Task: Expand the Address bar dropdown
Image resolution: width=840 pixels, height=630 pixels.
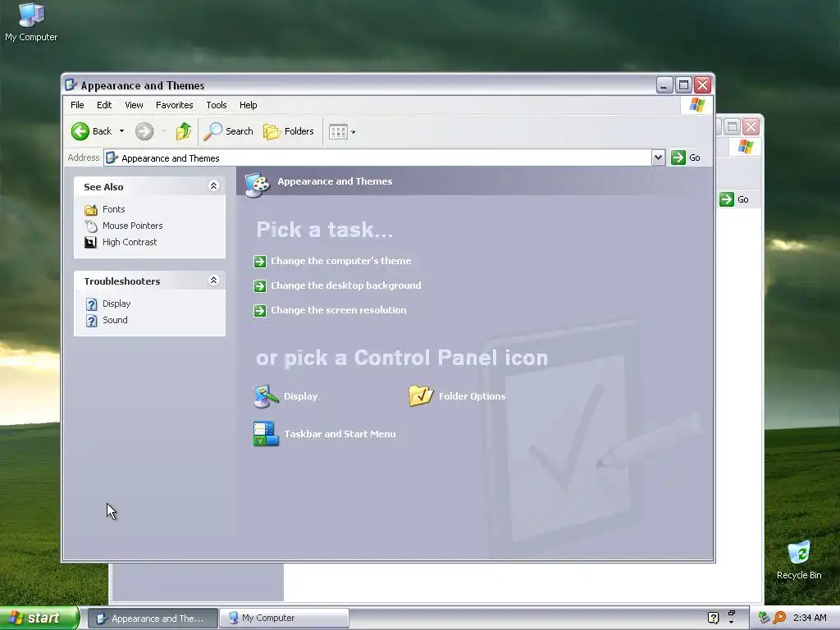Action: [x=659, y=157]
